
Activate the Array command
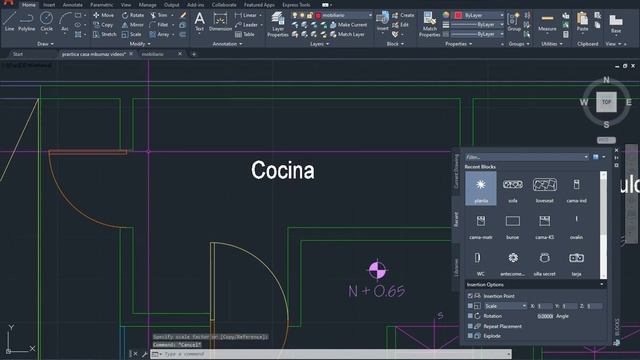[160, 35]
